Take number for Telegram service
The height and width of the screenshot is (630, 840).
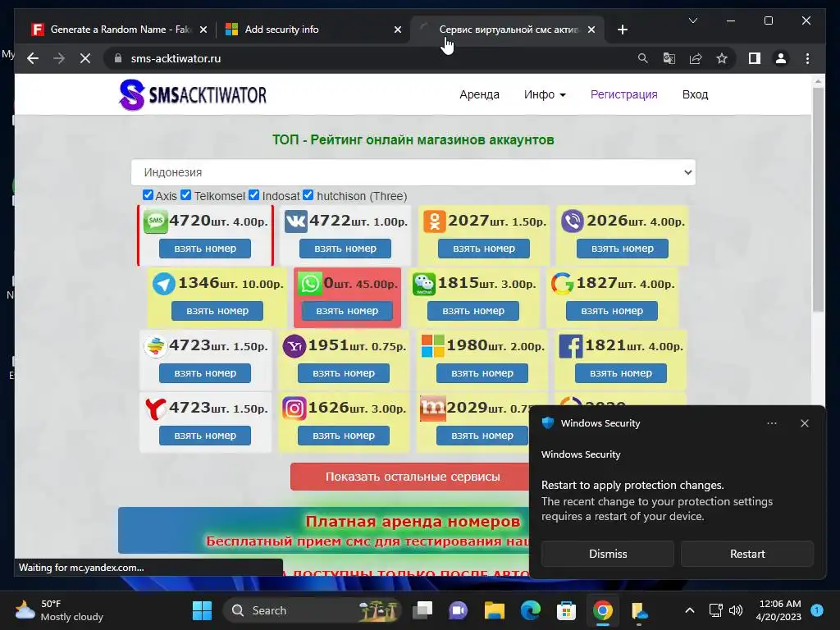tap(217, 311)
